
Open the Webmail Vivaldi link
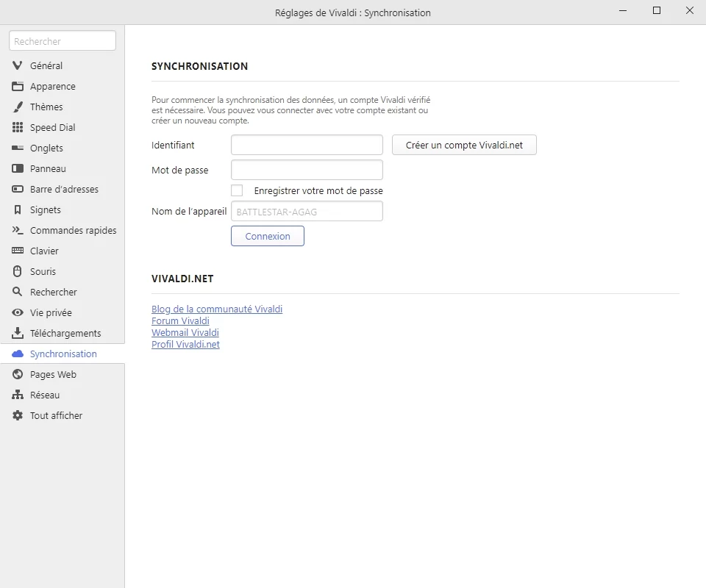tap(185, 332)
